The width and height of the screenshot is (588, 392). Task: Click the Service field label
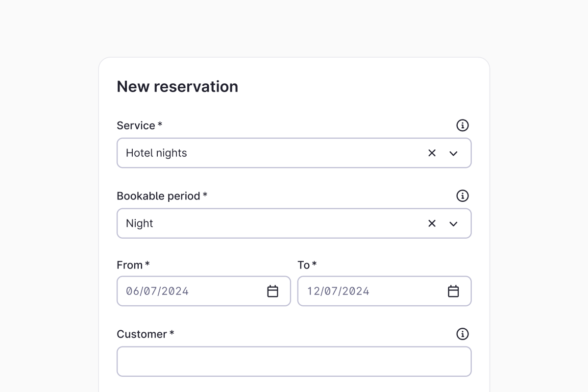coord(136,125)
